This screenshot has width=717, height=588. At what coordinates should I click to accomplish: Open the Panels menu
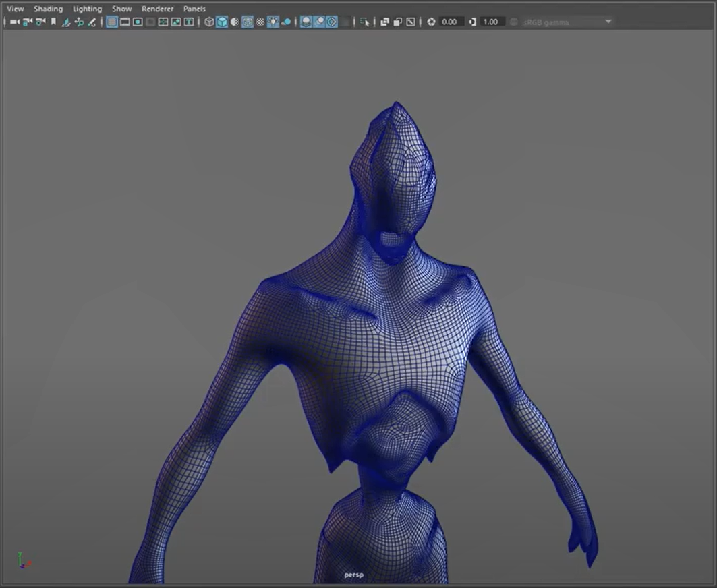194,9
